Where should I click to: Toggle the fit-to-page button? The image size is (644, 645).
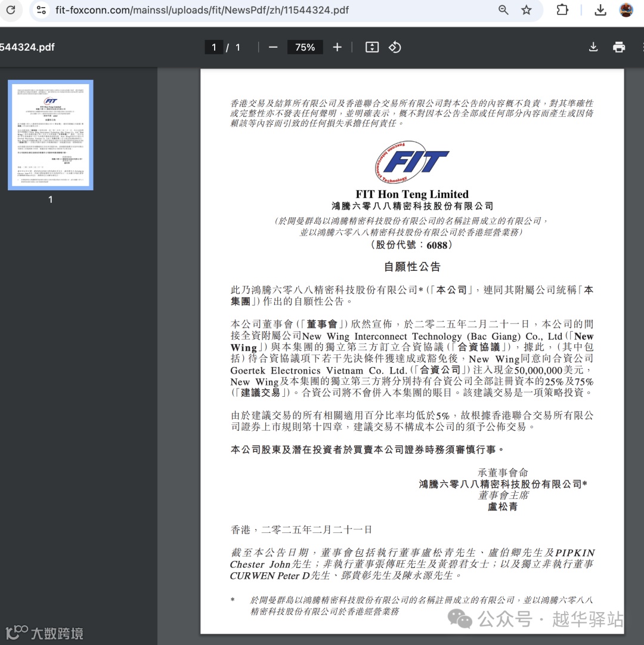click(372, 47)
